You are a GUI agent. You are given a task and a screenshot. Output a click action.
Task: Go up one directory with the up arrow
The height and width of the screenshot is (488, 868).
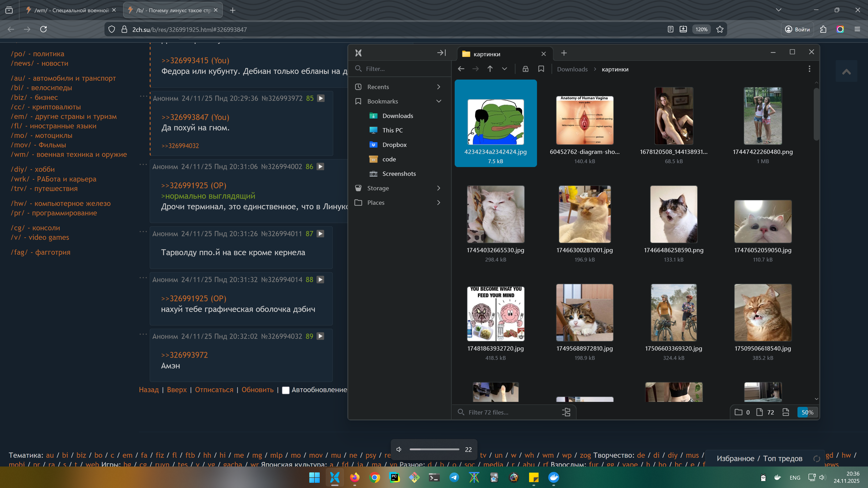tap(490, 69)
